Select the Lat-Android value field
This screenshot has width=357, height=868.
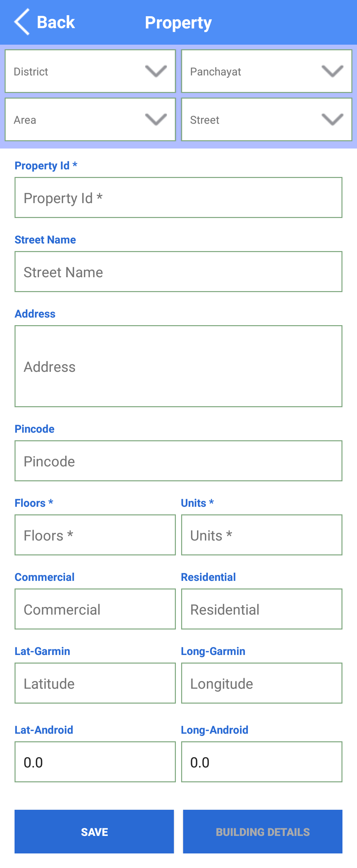95,762
